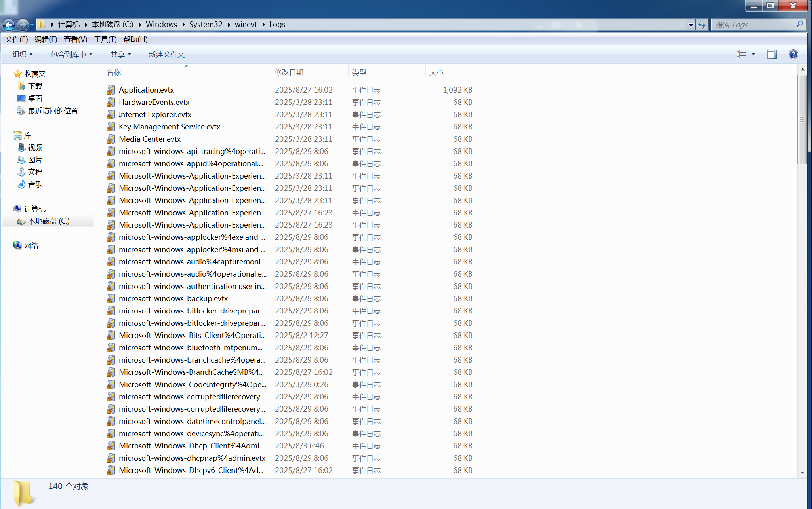This screenshot has height=509, width=812.
Task: Click the Application.evtx file icon
Action: pyautogui.click(x=111, y=90)
